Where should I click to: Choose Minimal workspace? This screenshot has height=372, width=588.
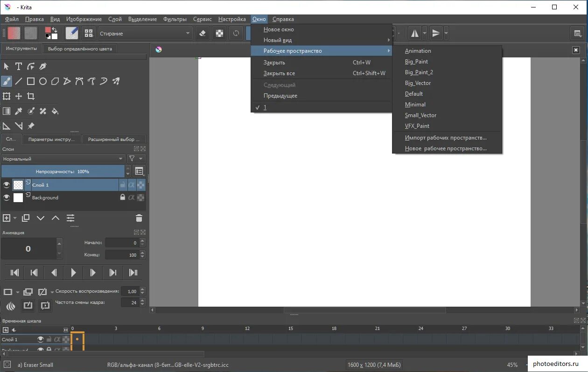pos(415,105)
